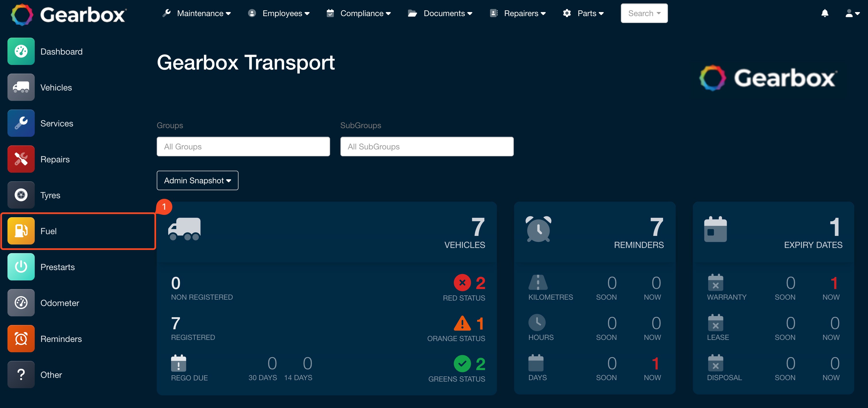
Task: Open the Admin Snapshot dropdown
Action: pyautogui.click(x=197, y=180)
